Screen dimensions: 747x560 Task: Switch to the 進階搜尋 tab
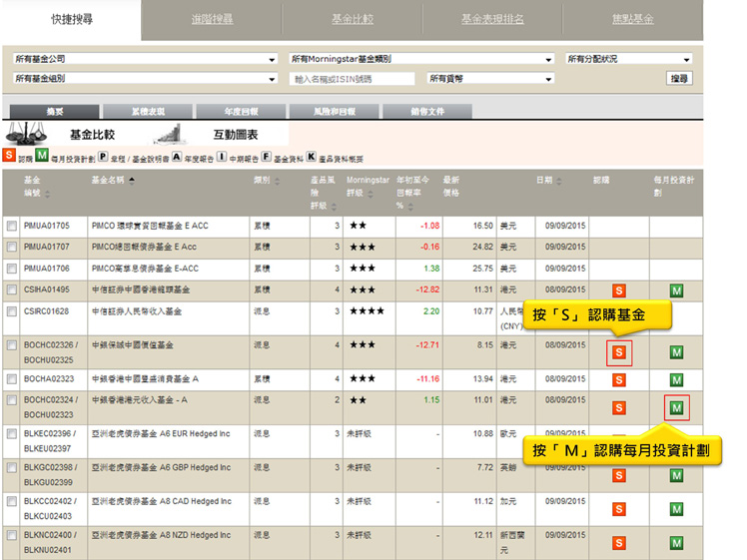tap(212, 19)
